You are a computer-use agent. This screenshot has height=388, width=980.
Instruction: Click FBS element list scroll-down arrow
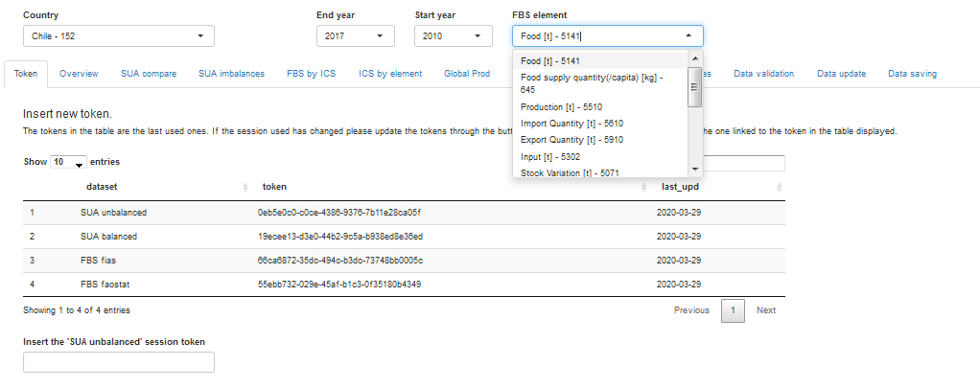click(694, 169)
